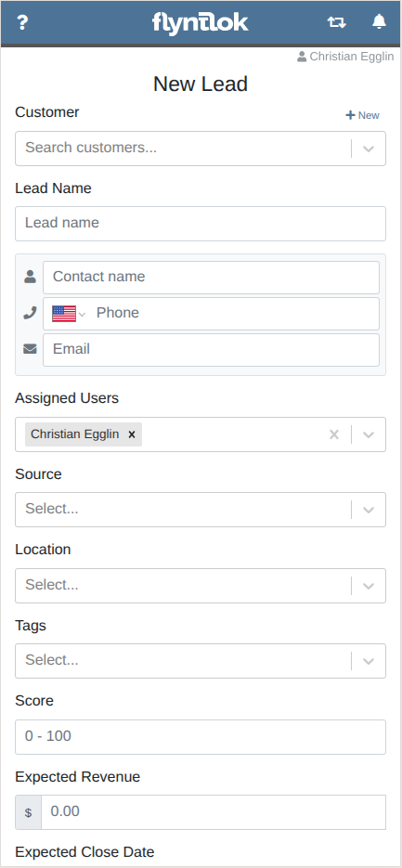Click the Email input field
This screenshot has height=868, width=402.
(x=211, y=350)
